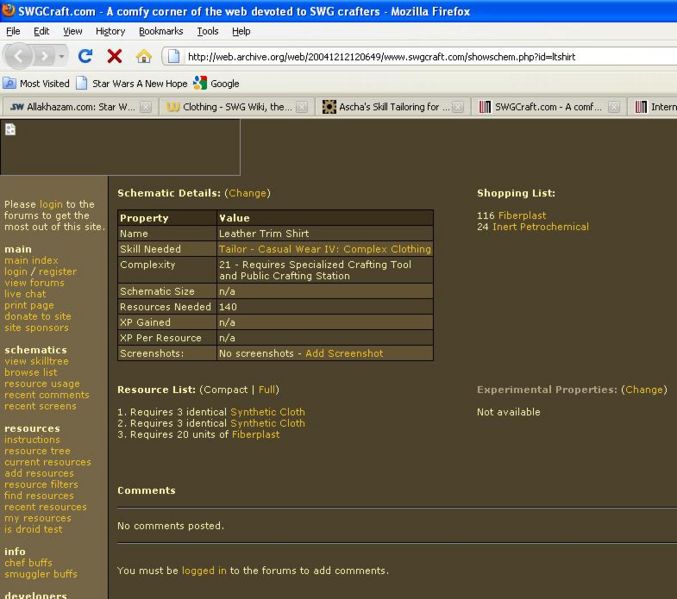The width and height of the screenshot is (677, 599).
Task: Click Fiberplast in the Shopping List
Action: pyautogui.click(x=523, y=215)
